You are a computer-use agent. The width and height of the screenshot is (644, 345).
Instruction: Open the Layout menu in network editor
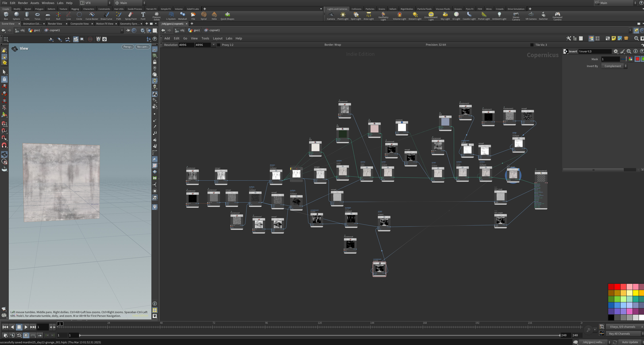tap(217, 38)
